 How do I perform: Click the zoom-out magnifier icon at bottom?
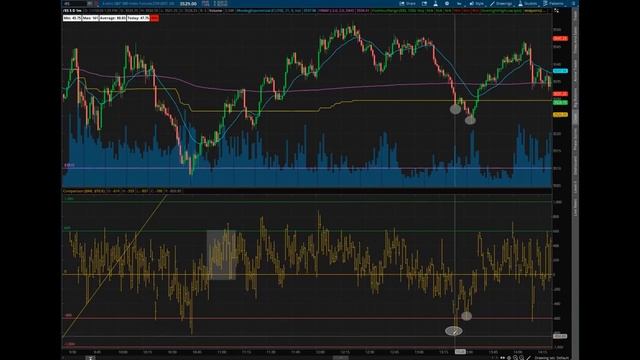click(x=522, y=358)
